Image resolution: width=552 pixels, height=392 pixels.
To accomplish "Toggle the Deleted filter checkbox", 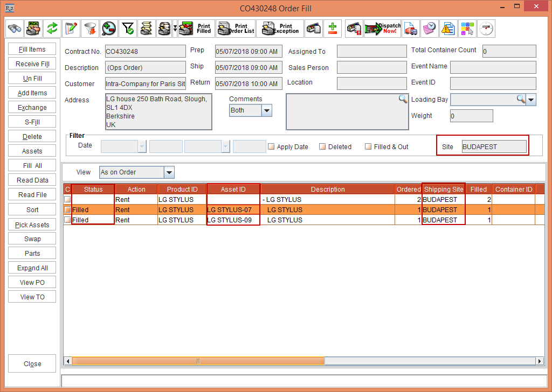I will [322, 147].
